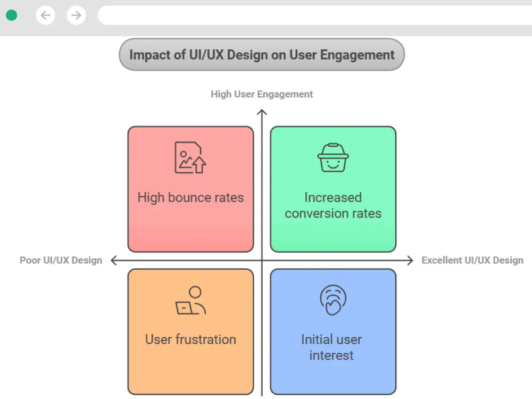Click the face-with-hand icon in blue card
The width and height of the screenshot is (532, 399).
[333, 300]
